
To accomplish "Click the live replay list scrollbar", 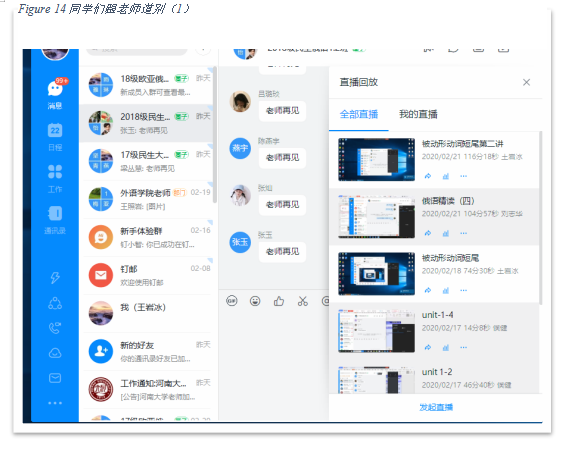I will 540,218.
